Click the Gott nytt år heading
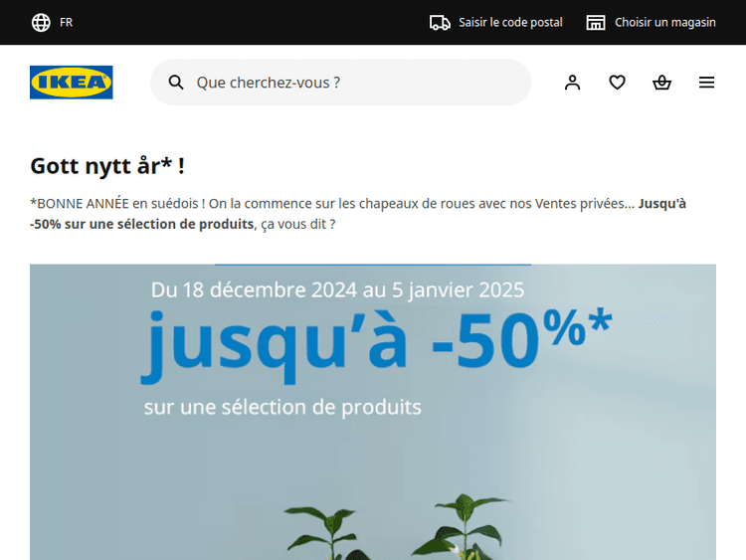 107,166
